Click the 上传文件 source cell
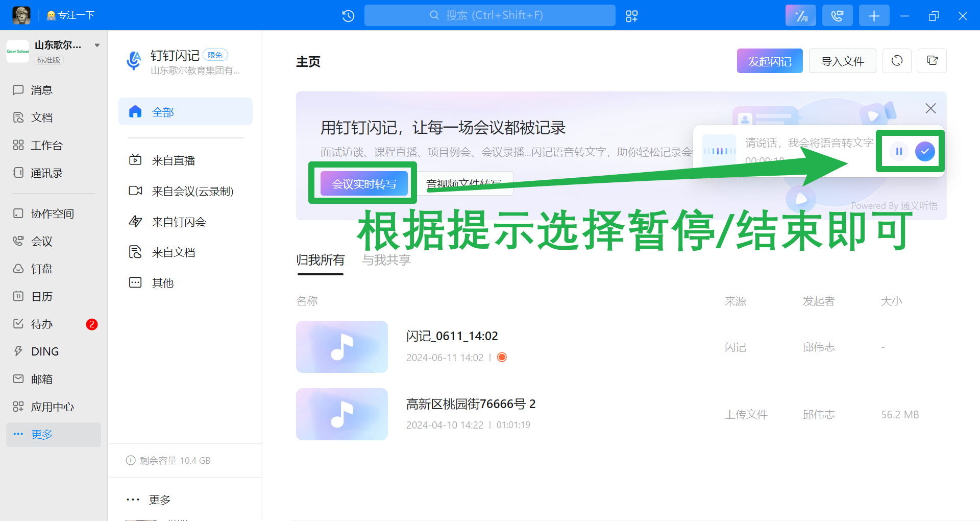 (746, 415)
